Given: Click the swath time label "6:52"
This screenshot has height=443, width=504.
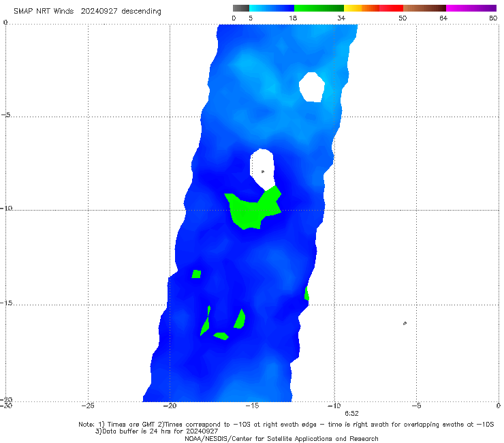Looking at the screenshot, I should tap(351, 414).
